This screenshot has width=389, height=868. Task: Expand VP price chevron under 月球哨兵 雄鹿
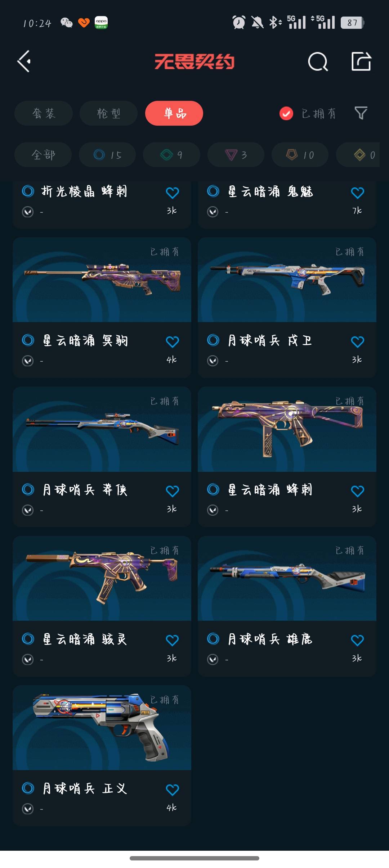pyautogui.click(x=213, y=659)
